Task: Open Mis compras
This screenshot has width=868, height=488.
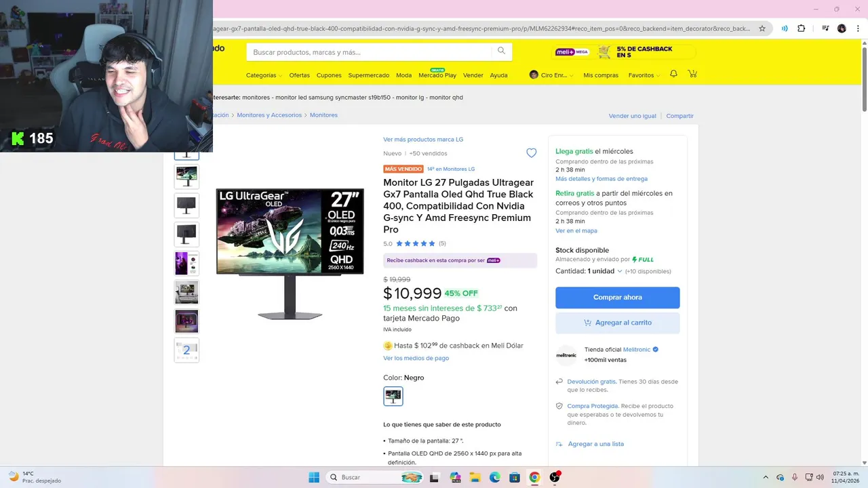Action: click(601, 75)
